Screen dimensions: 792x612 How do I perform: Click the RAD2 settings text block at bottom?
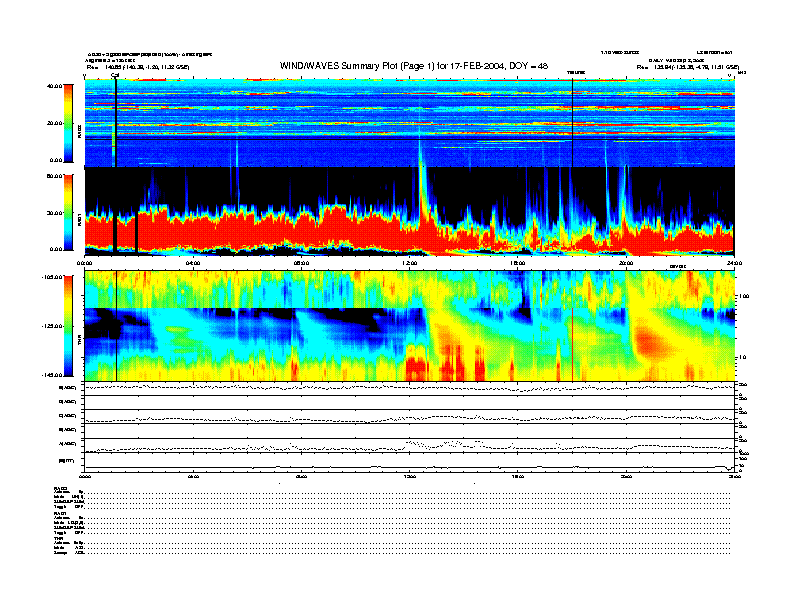[68, 500]
